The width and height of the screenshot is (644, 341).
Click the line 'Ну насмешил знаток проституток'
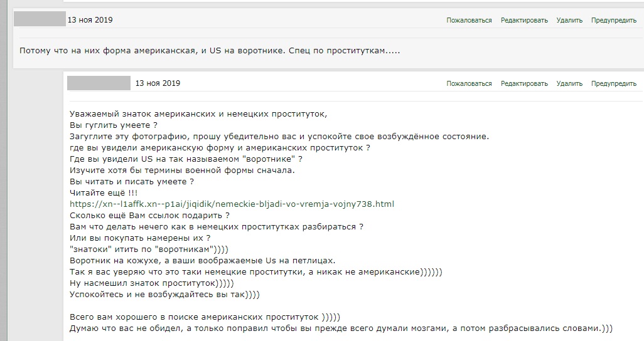tap(151, 283)
